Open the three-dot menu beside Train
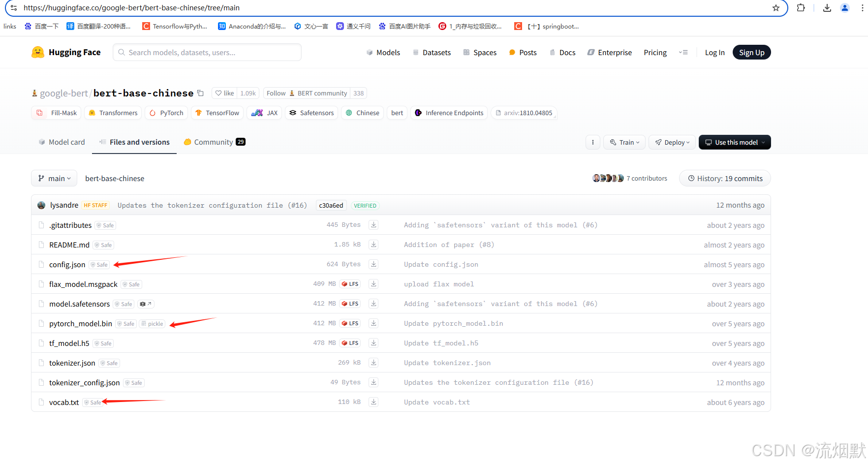This screenshot has height=465, width=868. [x=592, y=142]
